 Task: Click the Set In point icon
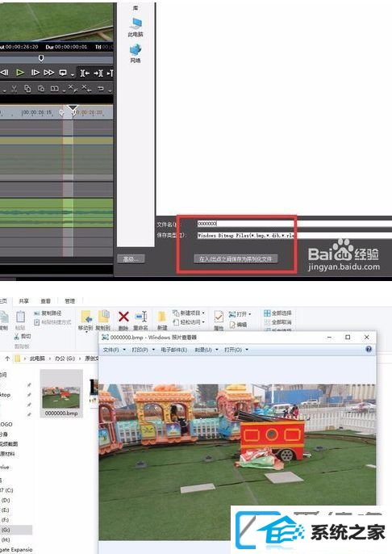pyautogui.click(x=85, y=73)
